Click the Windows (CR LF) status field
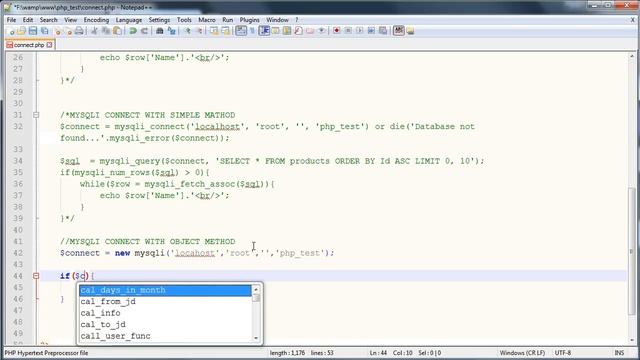 (x=522, y=353)
